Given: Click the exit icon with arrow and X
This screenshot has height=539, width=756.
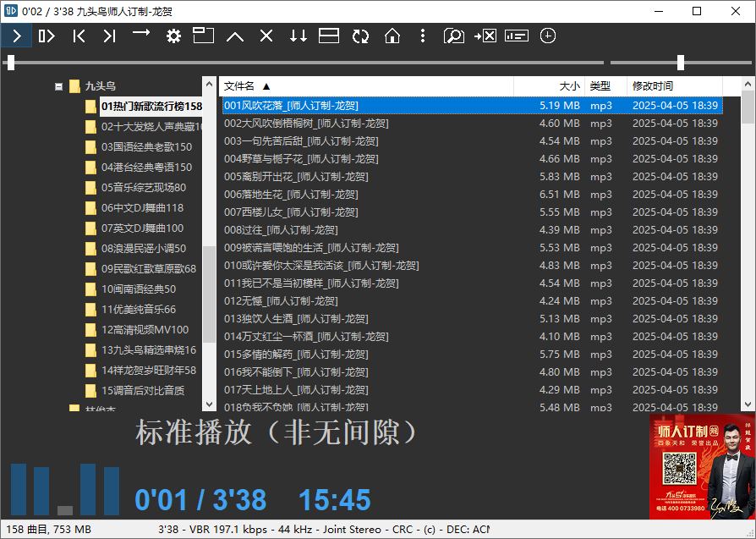Looking at the screenshot, I should pyautogui.click(x=485, y=36).
